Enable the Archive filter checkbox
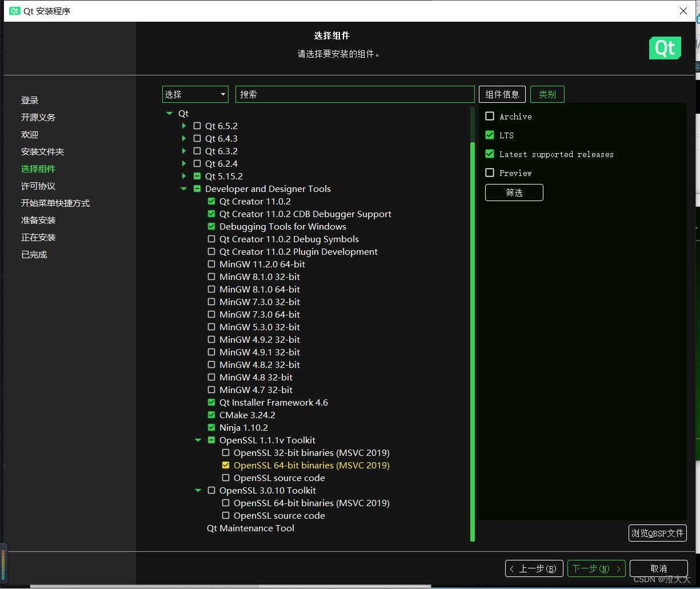 [490, 116]
